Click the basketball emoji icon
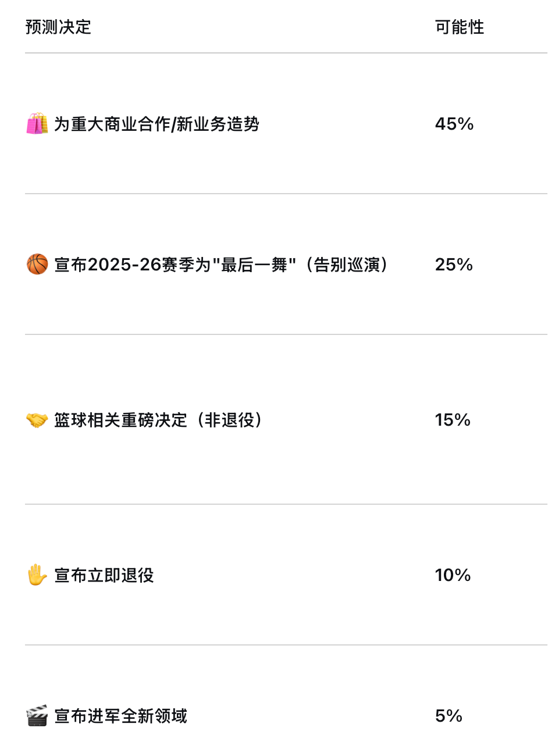The image size is (548, 756). [37, 265]
